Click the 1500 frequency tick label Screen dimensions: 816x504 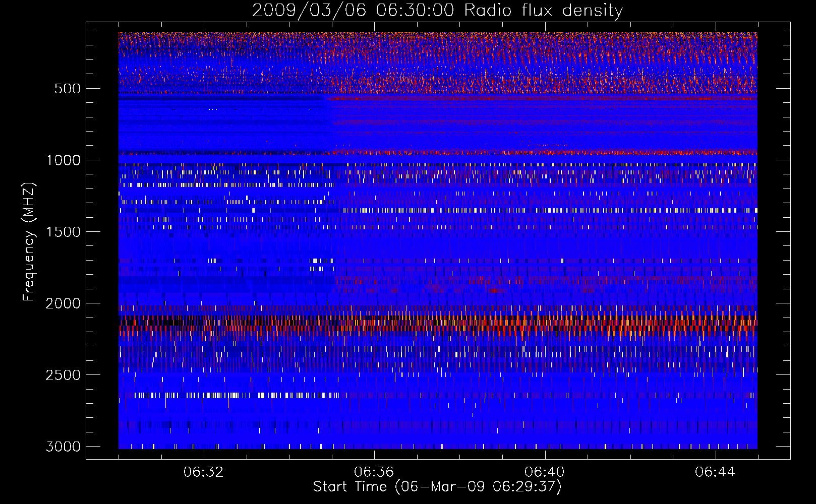pyautogui.click(x=63, y=232)
